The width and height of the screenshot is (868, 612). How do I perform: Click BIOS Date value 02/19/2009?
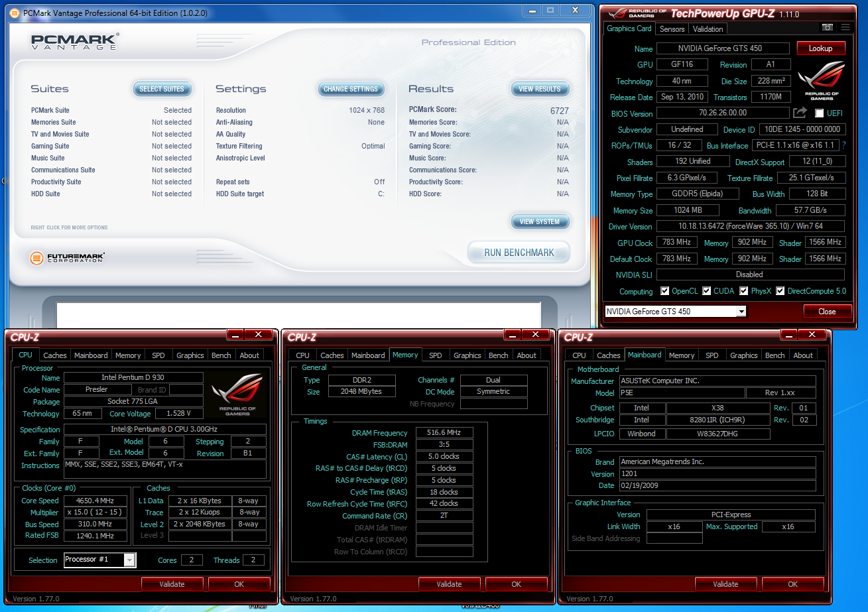(x=717, y=485)
